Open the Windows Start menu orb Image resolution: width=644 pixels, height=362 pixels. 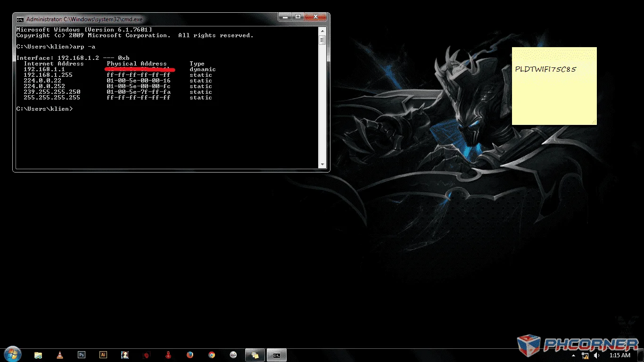(12, 354)
